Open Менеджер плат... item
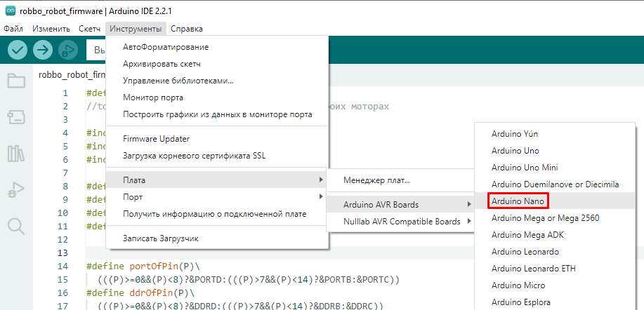 pos(401,180)
